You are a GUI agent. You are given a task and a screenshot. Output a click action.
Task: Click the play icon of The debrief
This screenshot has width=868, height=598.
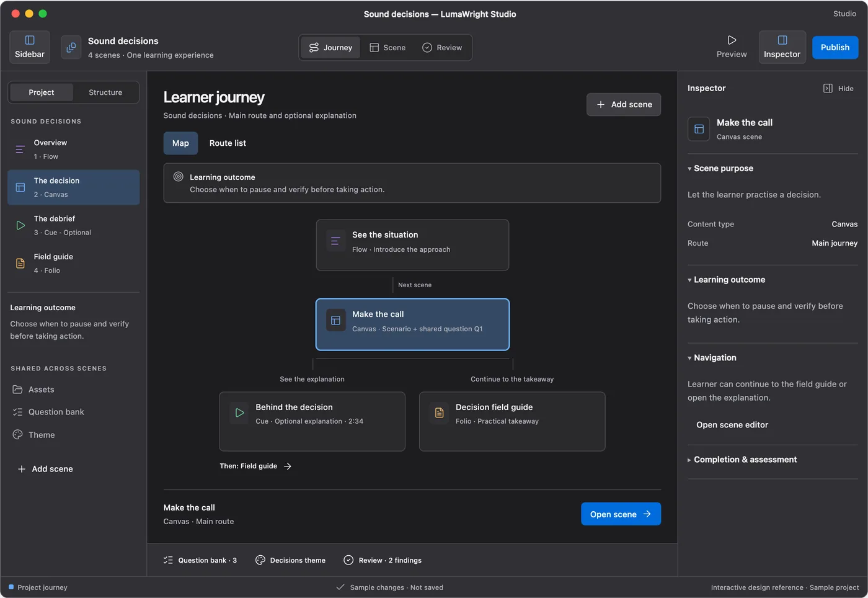click(20, 225)
